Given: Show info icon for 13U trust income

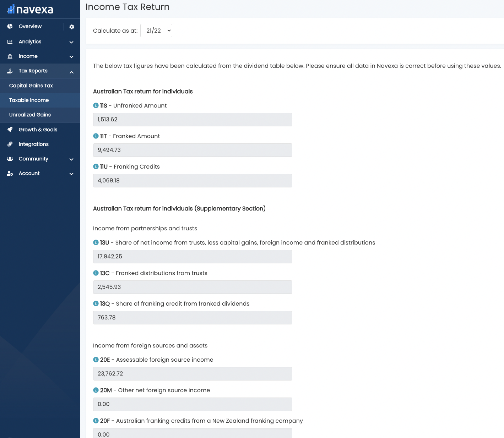Looking at the screenshot, I should point(96,242).
